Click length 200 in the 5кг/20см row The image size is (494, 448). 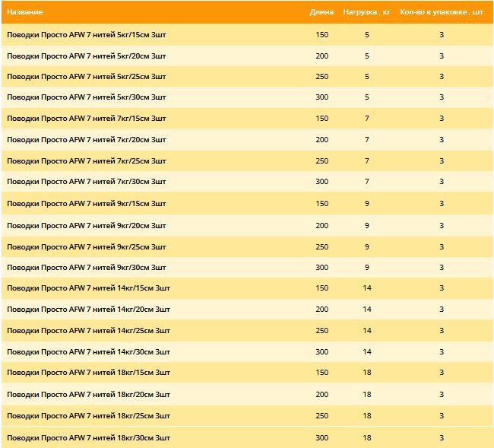pos(322,56)
